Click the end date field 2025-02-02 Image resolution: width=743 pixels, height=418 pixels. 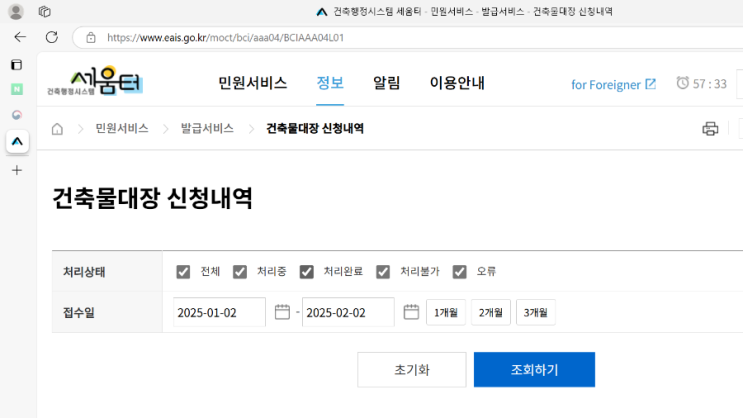coord(348,312)
